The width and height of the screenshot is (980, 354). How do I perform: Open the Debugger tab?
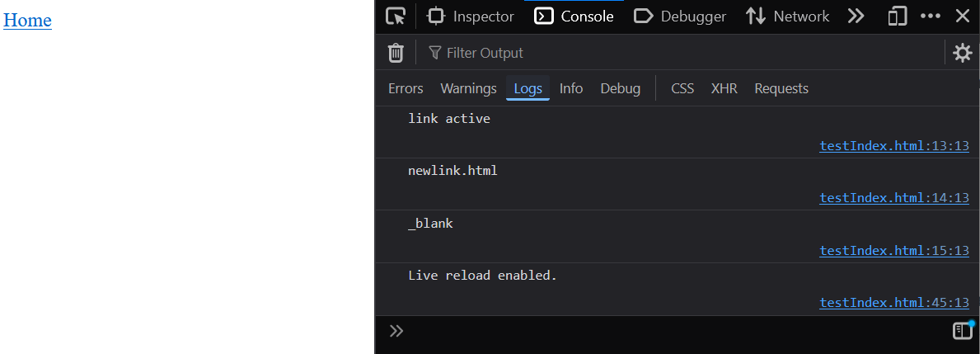pos(681,17)
